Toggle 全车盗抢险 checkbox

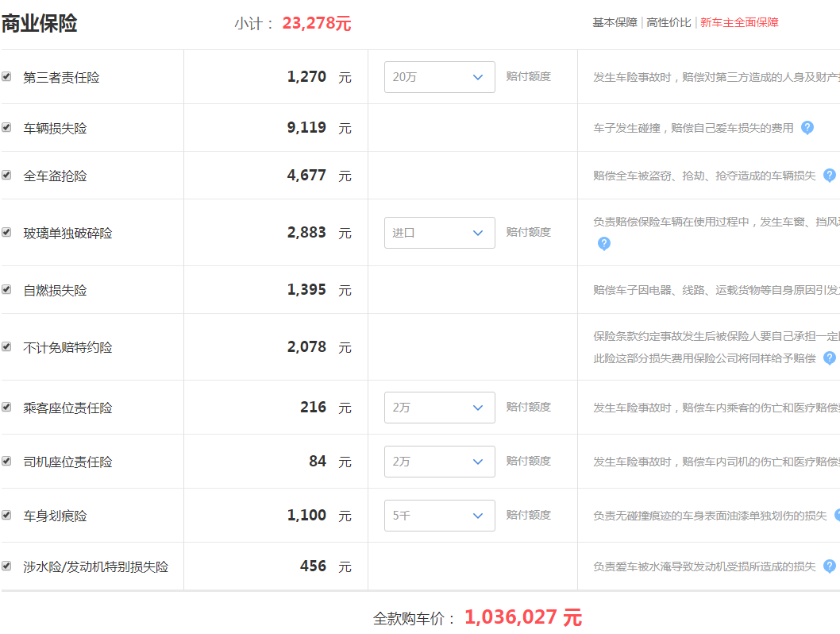click(6, 176)
